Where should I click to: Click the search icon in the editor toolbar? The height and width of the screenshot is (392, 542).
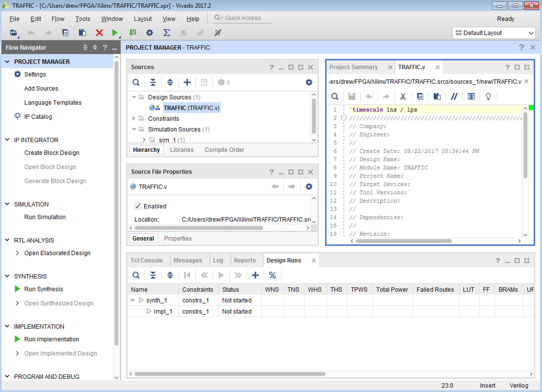click(x=335, y=96)
